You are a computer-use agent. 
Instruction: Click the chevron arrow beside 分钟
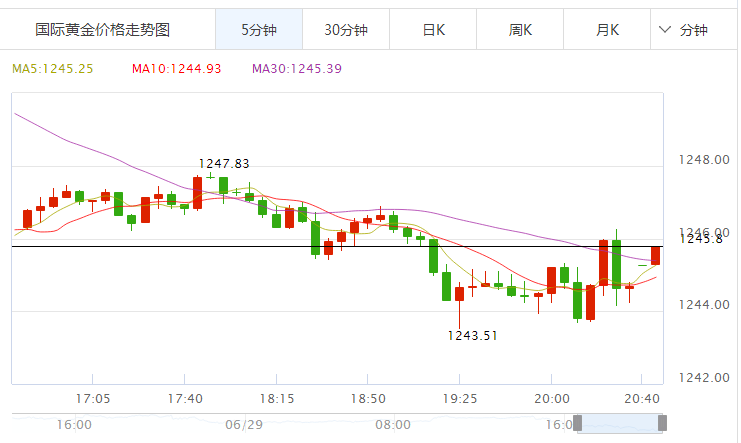click(x=666, y=30)
